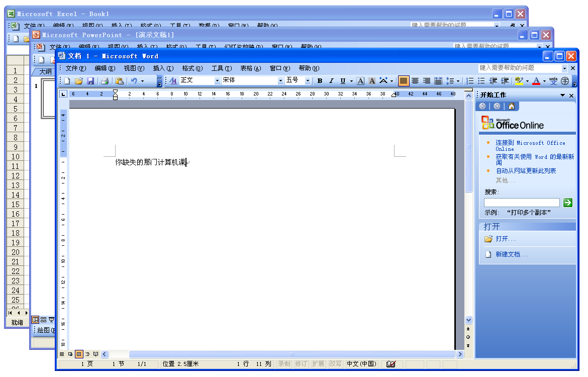Image resolution: width=588 pixels, height=377 pixels.
Task: Open the paragraph style dropdown showing 正文
Action: 216,80
